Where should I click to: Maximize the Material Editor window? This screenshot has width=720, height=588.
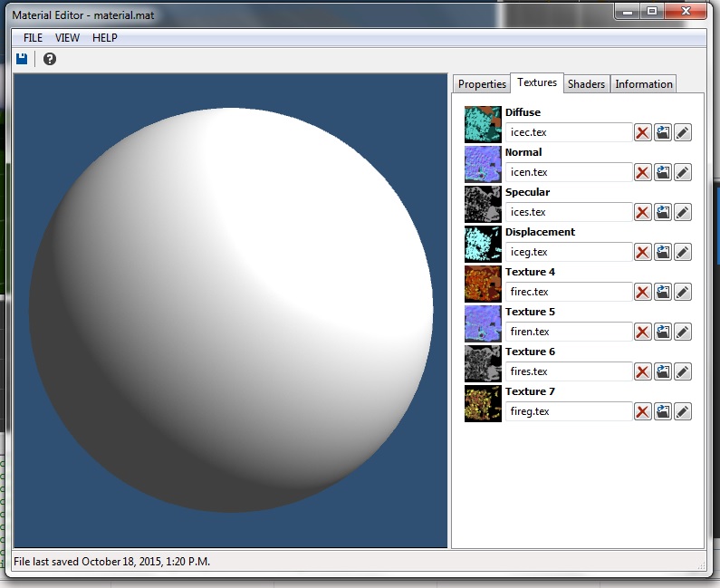click(651, 12)
